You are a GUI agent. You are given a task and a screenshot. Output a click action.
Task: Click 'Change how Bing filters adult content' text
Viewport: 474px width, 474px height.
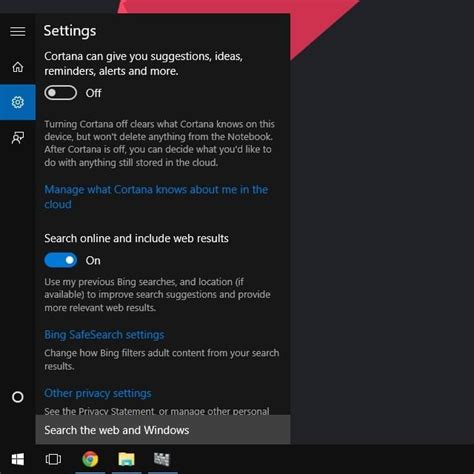tap(162, 359)
